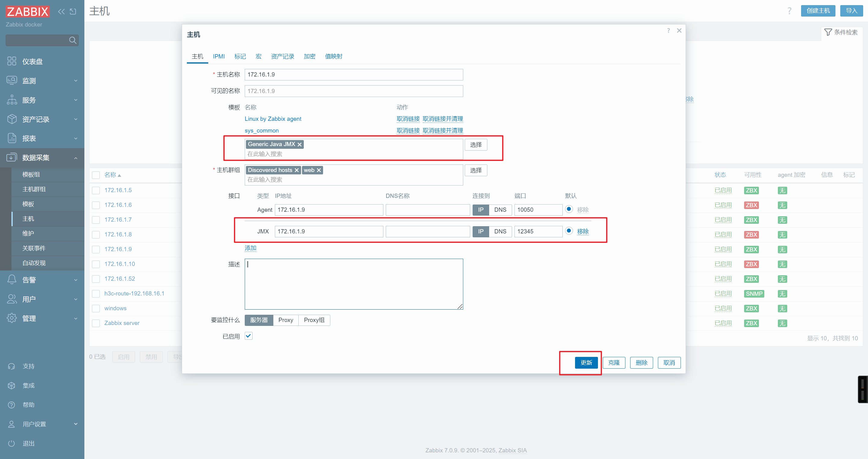Expand the 用户设置 menu chevron
The width and height of the screenshot is (868, 459).
tap(75, 424)
